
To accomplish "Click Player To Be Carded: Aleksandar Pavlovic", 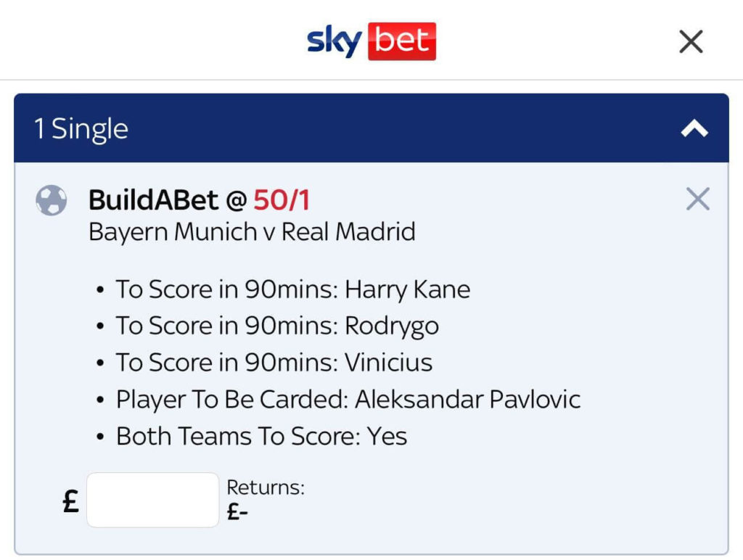I will (x=348, y=398).
